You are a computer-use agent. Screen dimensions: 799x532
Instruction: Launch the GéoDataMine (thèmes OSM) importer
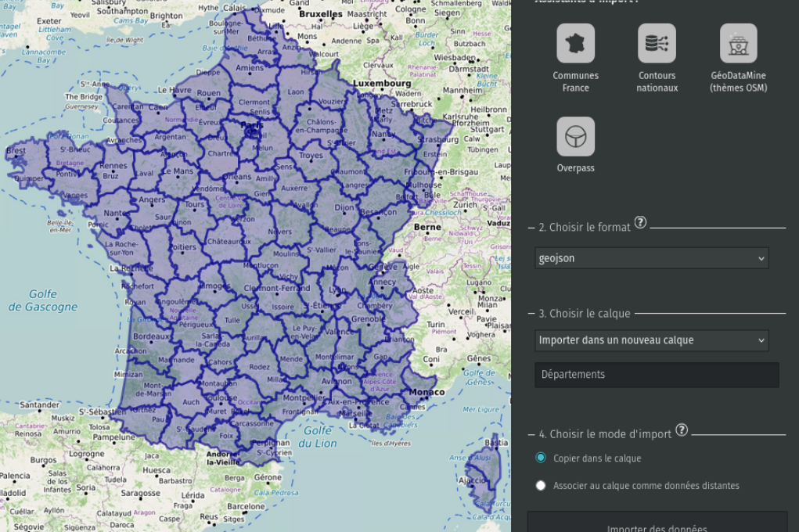tap(738, 44)
